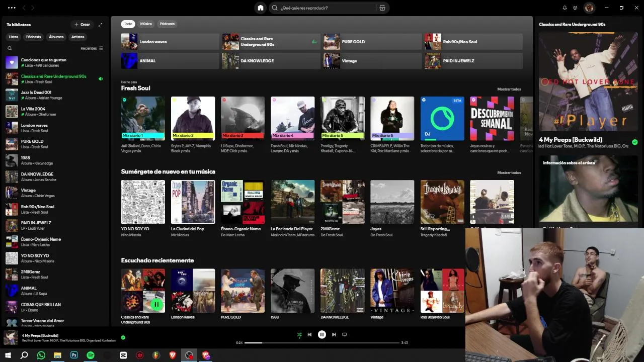The width and height of the screenshot is (644, 362).
Task: Click 4 My Peeps [Buckwild] title in player bar
Action: [40, 335]
